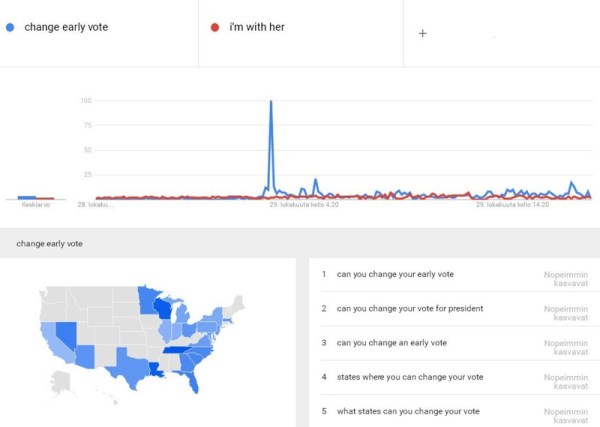
Task: Click the peak of the blue spike
Action: 270,102
